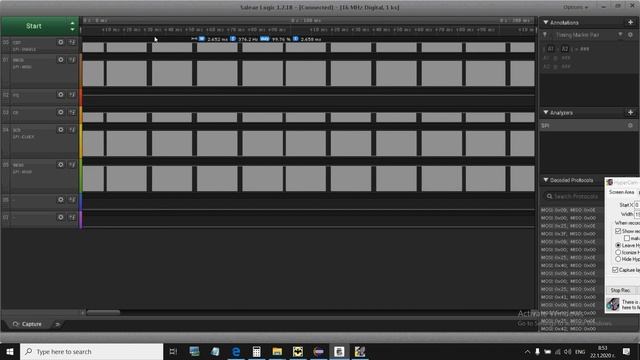Click the search magnifier in Decoded Protocols

point(549,196)
